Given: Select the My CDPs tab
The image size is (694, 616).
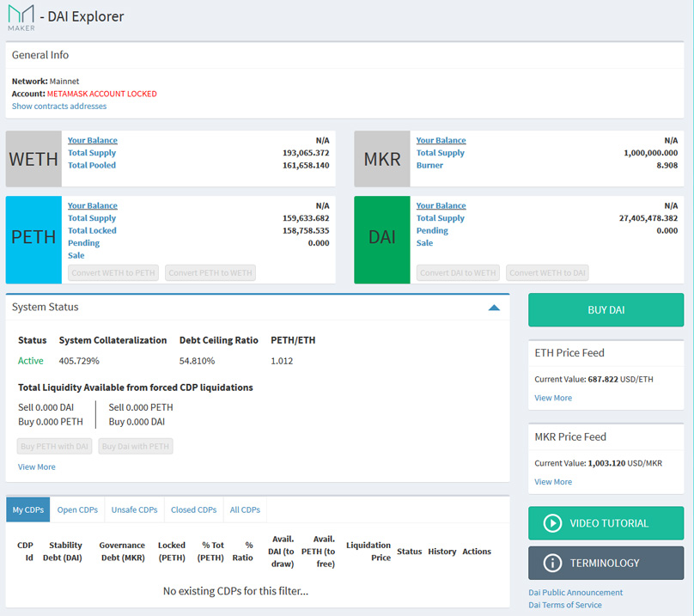Looking at the screenshot, I should (x=27, y=509).
